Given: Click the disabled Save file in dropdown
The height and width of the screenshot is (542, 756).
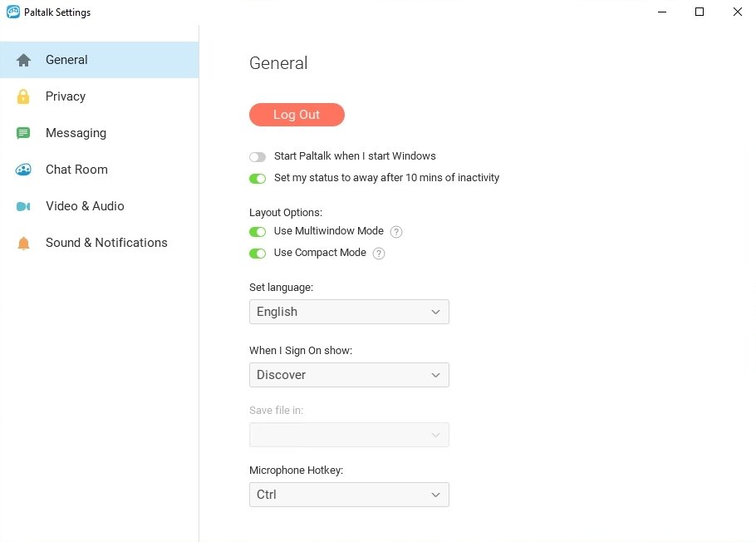Looking at the screenshot, I should pos(349,435).
